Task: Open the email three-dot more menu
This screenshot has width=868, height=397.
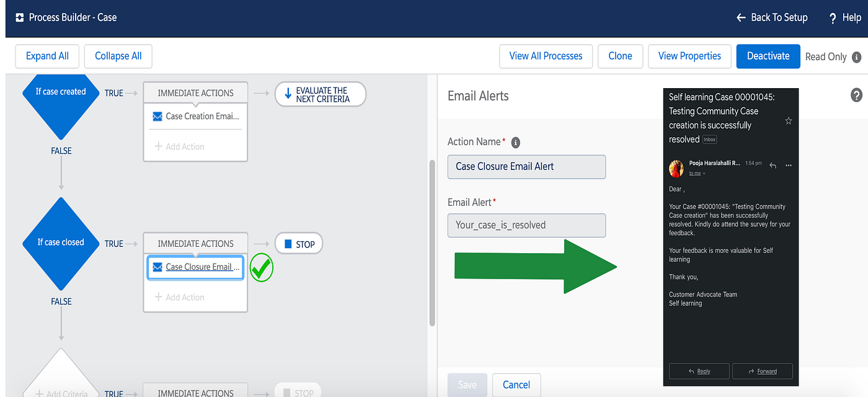Action: click(x=789, y=166)
